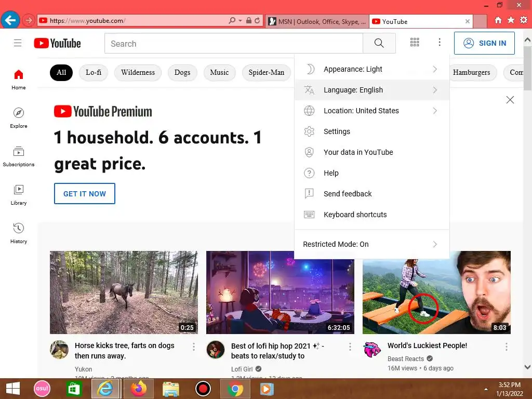Open Keyboard shortcuts from the menu
Viewport: 532px width, 399px height.
click(372, 215)
